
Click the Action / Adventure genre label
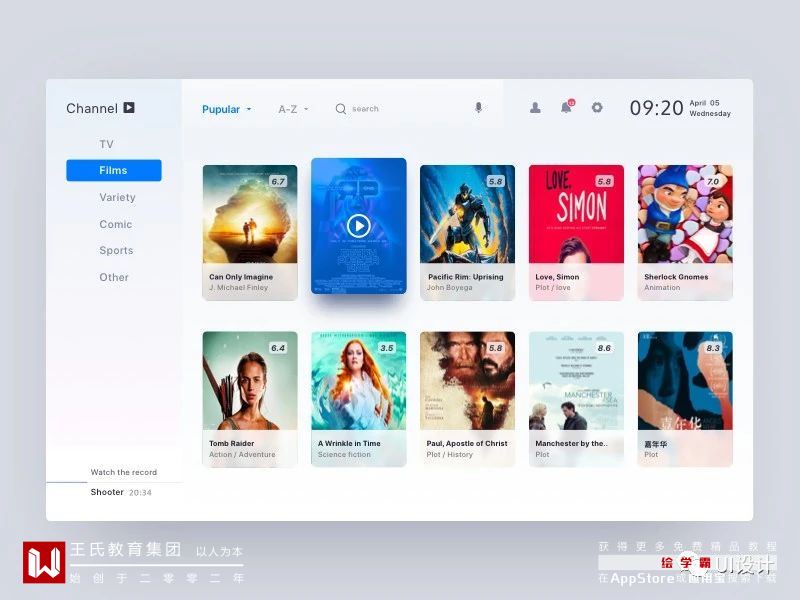pyautogui.click(x=242, y=455)
